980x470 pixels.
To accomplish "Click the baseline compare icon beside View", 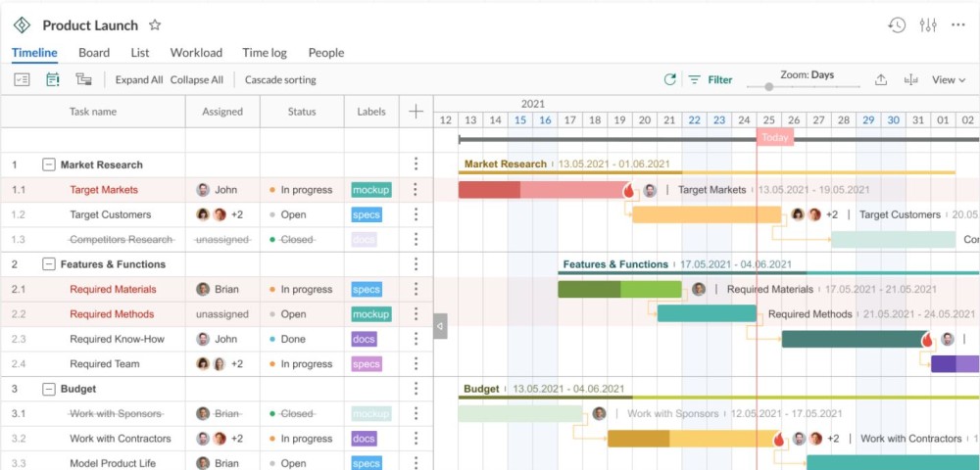I will point(911,80).
